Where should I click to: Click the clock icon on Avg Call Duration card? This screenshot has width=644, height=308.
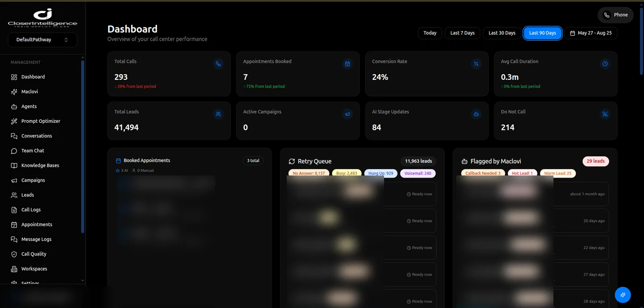(x=605, y=64)
